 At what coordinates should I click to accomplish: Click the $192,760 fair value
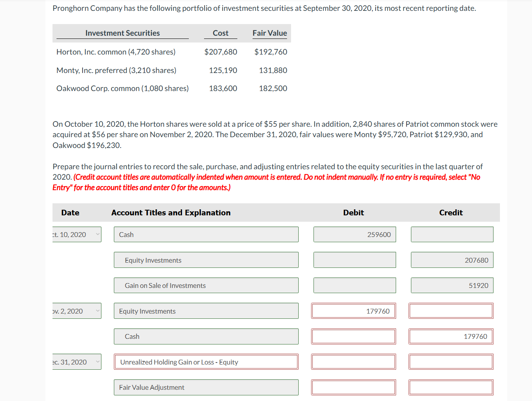271,52
